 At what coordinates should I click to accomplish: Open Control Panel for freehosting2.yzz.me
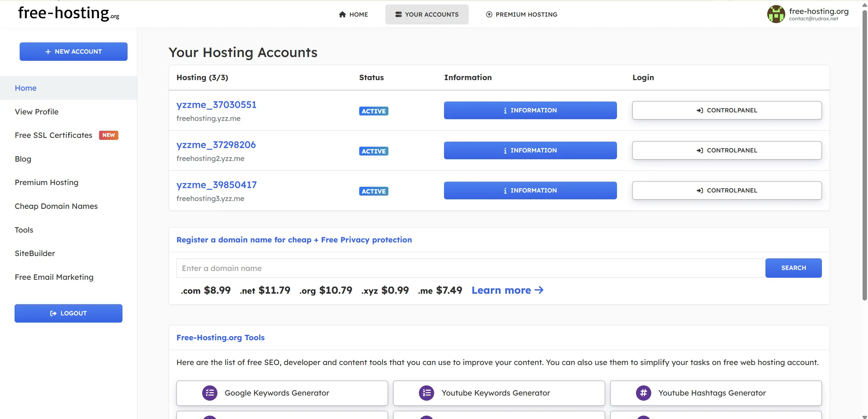727,150
